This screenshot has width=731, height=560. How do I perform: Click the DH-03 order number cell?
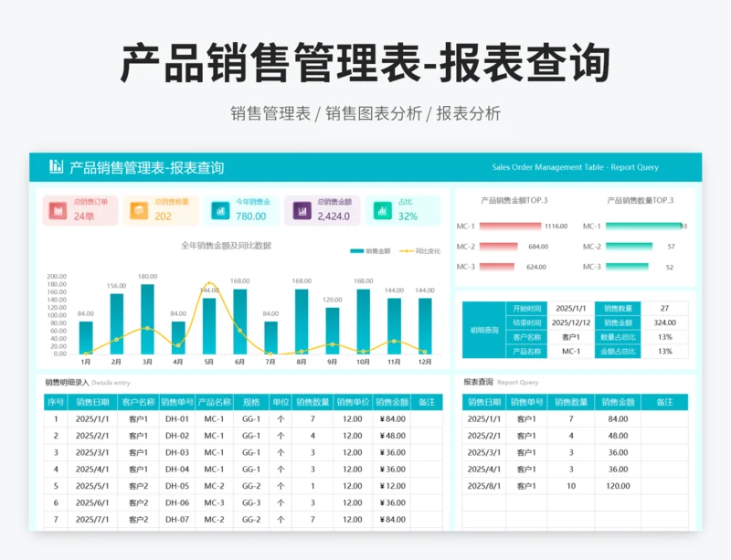[177, 452]
